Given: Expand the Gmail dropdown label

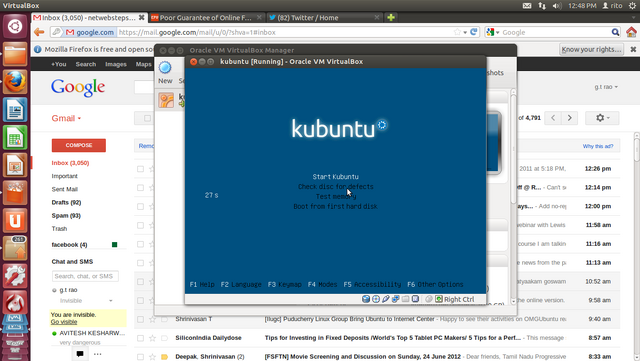Looking at the screenshot, I should point(66,118).
